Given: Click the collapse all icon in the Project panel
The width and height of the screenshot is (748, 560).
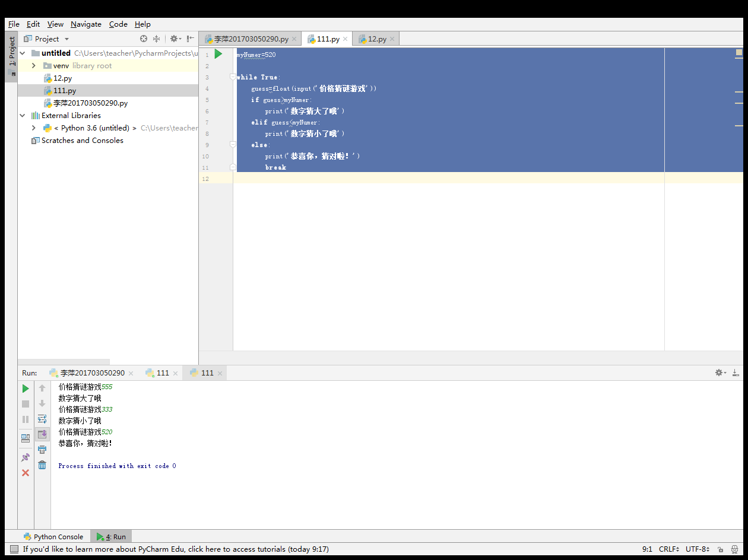Looking at the screenshot, I should coord(157,39).
